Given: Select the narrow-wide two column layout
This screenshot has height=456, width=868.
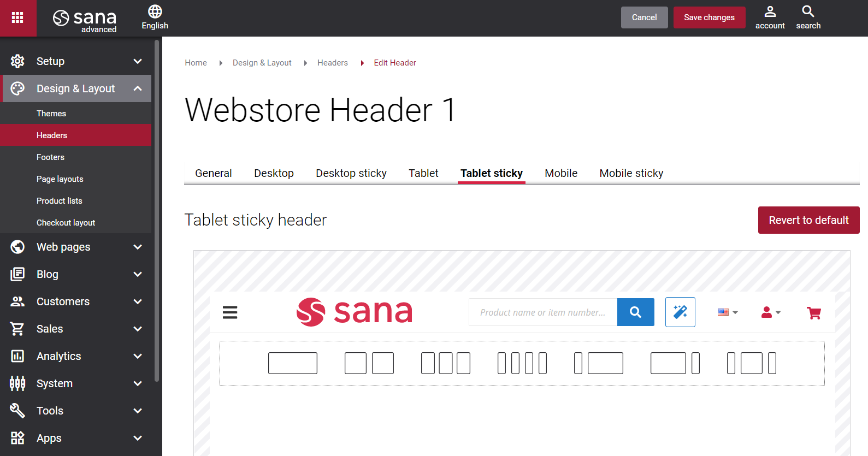Looking at the screenshot, I should coord(599,363).
